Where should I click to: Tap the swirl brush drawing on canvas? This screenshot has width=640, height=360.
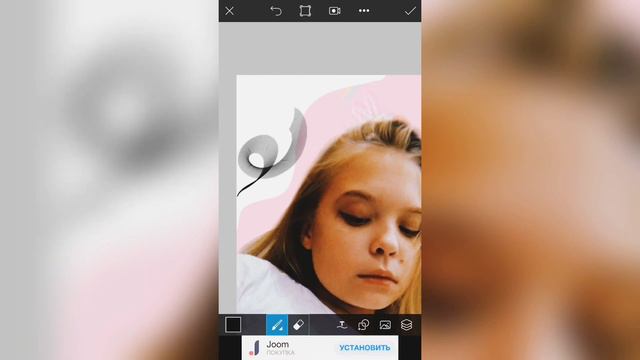coord(271,152)
